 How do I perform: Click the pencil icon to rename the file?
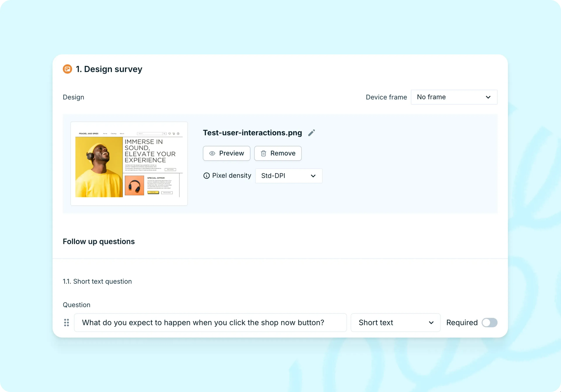(x=311, y=132)
